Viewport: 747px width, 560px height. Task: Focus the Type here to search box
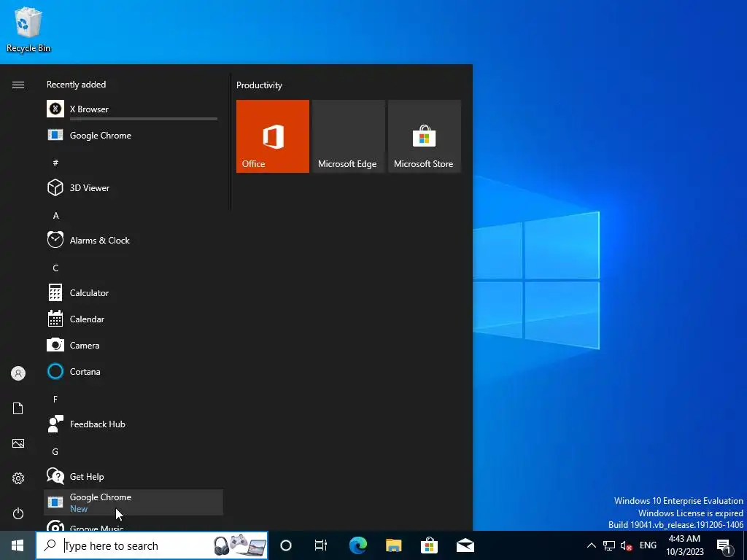[152, 545]
